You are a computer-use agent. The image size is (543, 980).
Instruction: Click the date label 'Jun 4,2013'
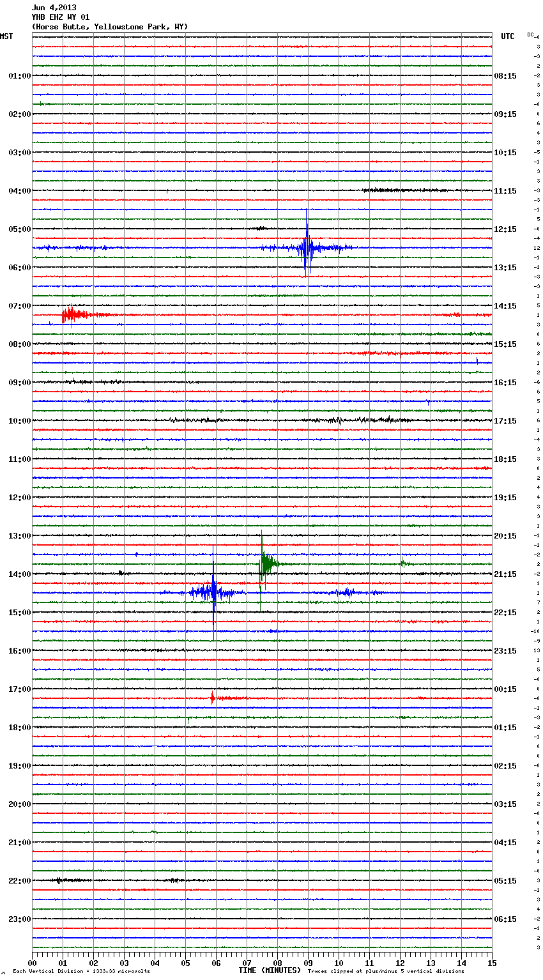[x=54, y=8]
